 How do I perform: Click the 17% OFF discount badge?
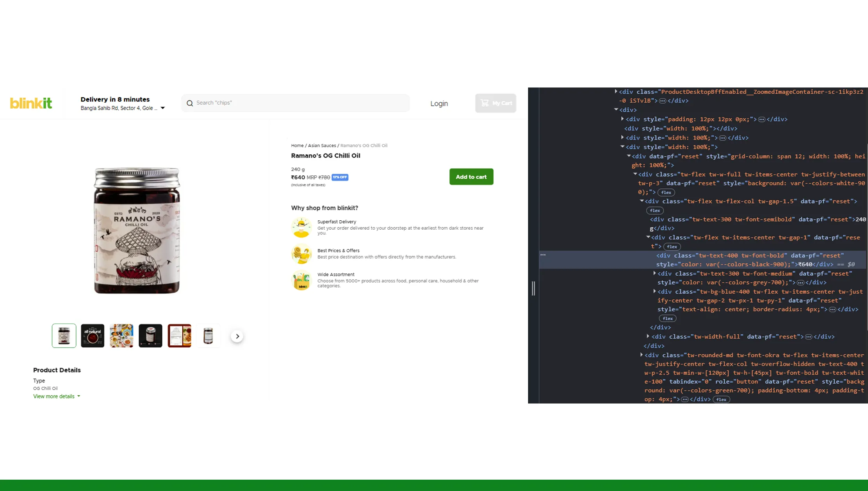click(340, 177)
